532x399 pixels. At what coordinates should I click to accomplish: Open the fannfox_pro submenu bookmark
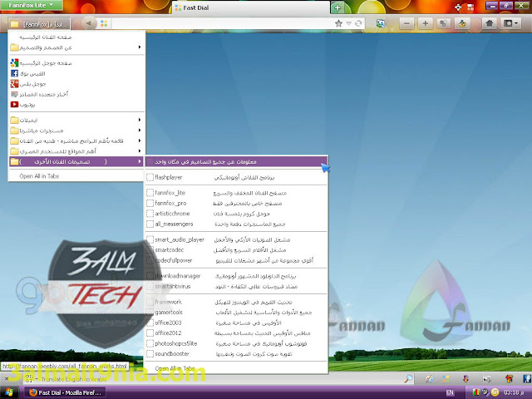[236, 203]
